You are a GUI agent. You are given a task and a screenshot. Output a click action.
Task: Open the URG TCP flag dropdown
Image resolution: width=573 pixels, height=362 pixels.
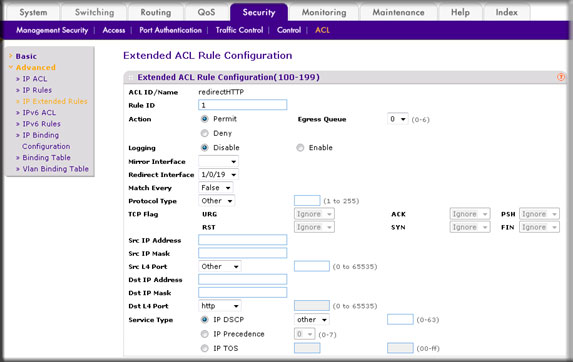pyautogui.click(x=314, y=214)
